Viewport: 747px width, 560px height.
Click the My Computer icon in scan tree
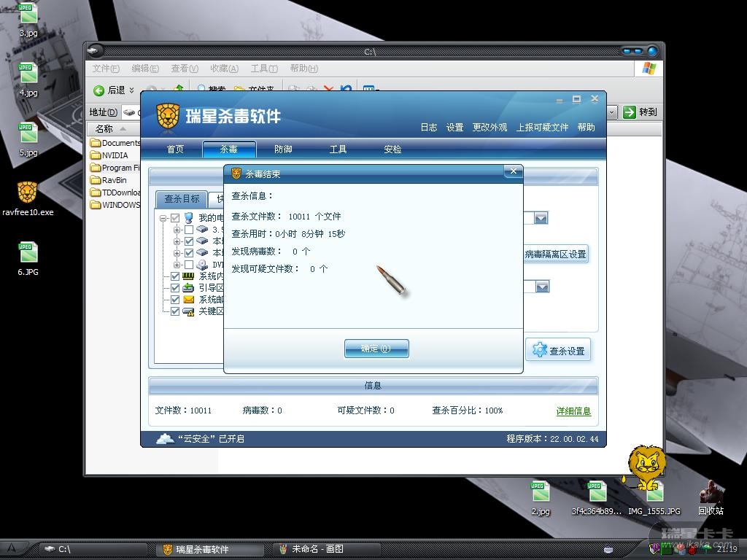pyautogui.click(x=189, y=218)
